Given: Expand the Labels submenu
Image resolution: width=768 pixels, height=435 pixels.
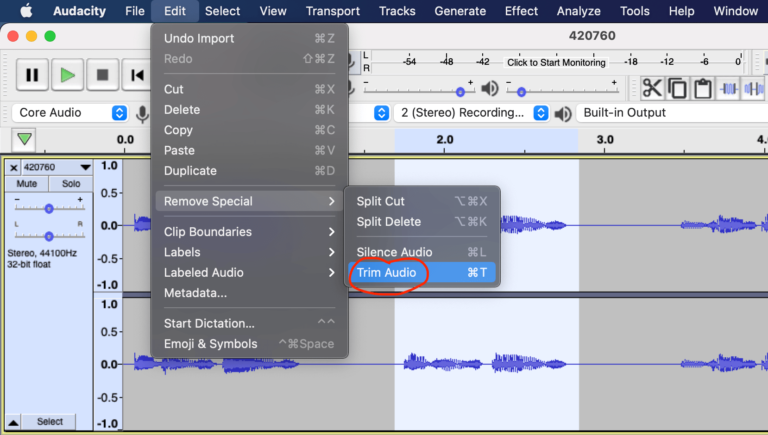Looking at the screenshot, I should (x=249, y=252).
